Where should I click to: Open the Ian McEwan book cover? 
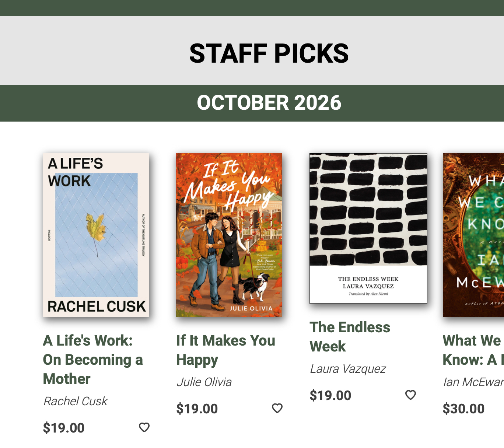click(x=473, y=235)
